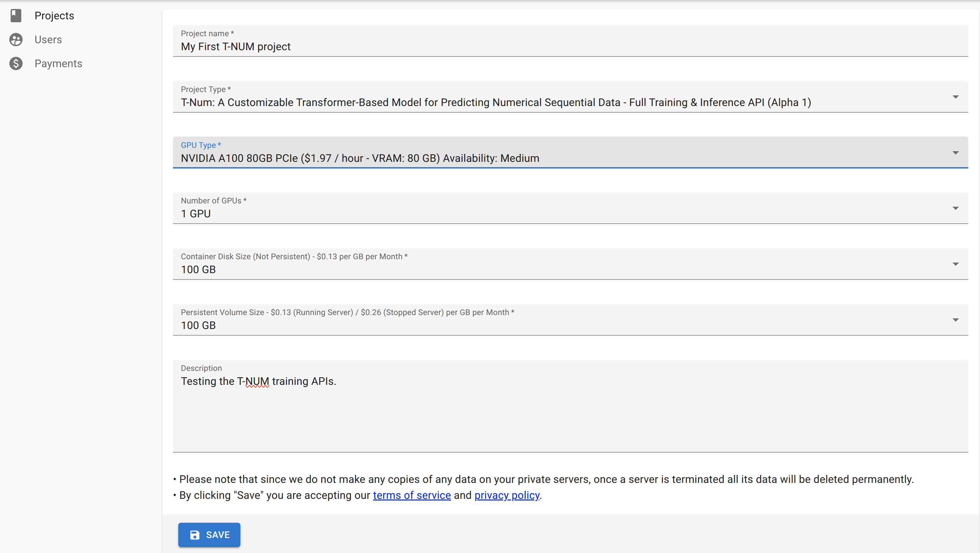Click the Persistent Volume Size arrow

955,320
